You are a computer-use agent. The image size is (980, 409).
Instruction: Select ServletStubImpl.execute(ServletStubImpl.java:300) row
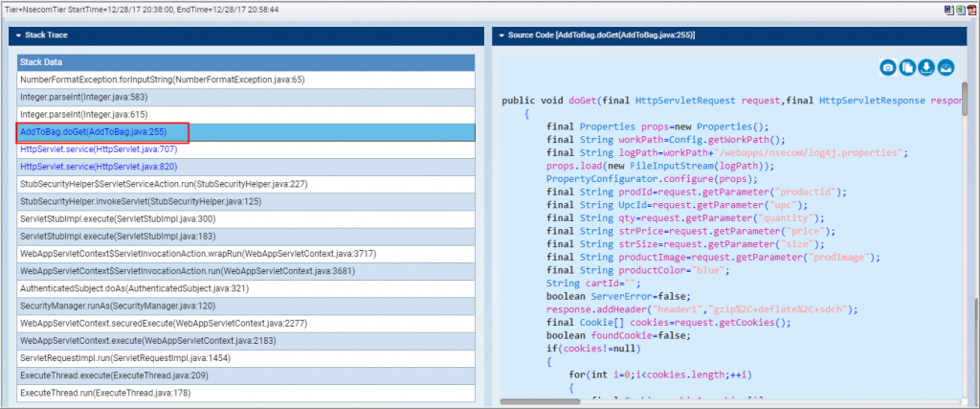pyautogui.click(x=246, y=219)
